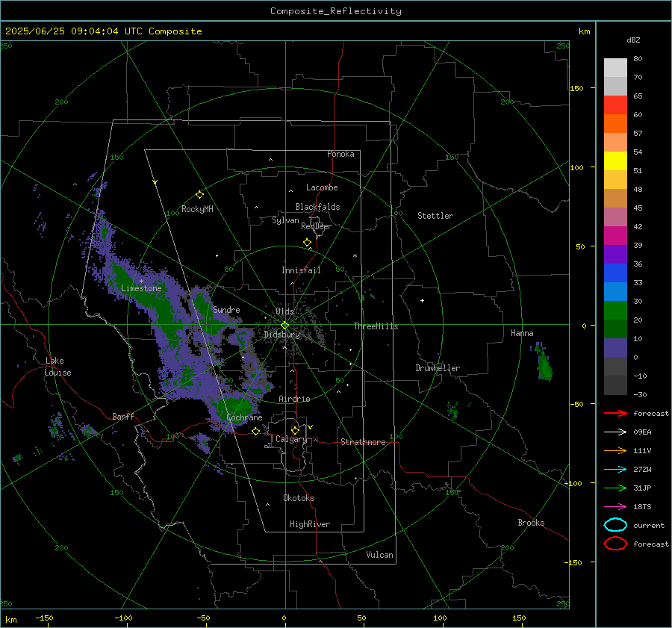The image size is (672, 628).
Task: Pick blue swatch between 36 and 33
Action: [615, 273]
